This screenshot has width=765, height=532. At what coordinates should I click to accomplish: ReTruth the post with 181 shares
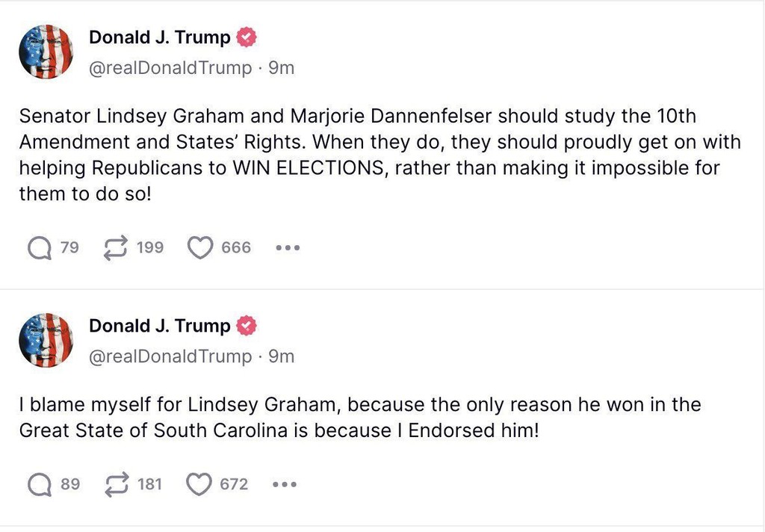[115, 485]
